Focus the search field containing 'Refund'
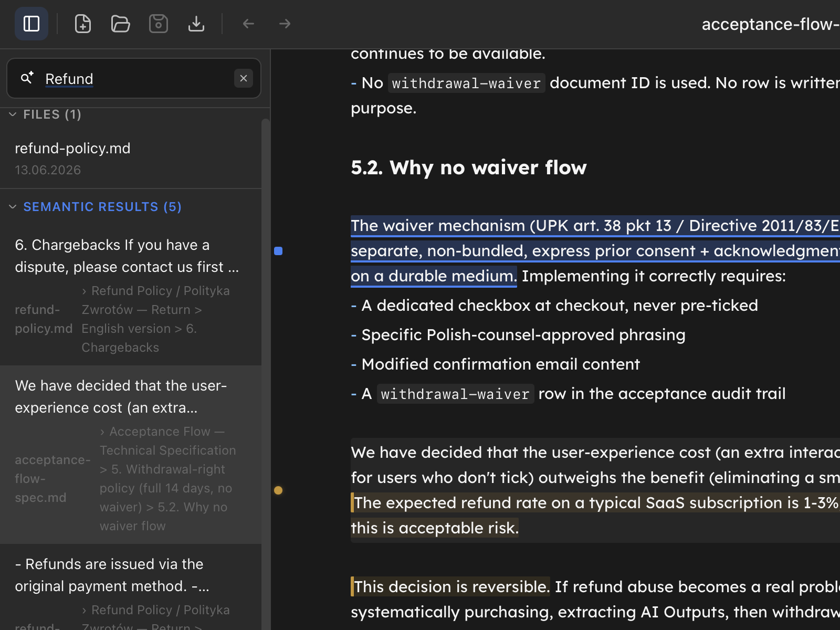 134,79
